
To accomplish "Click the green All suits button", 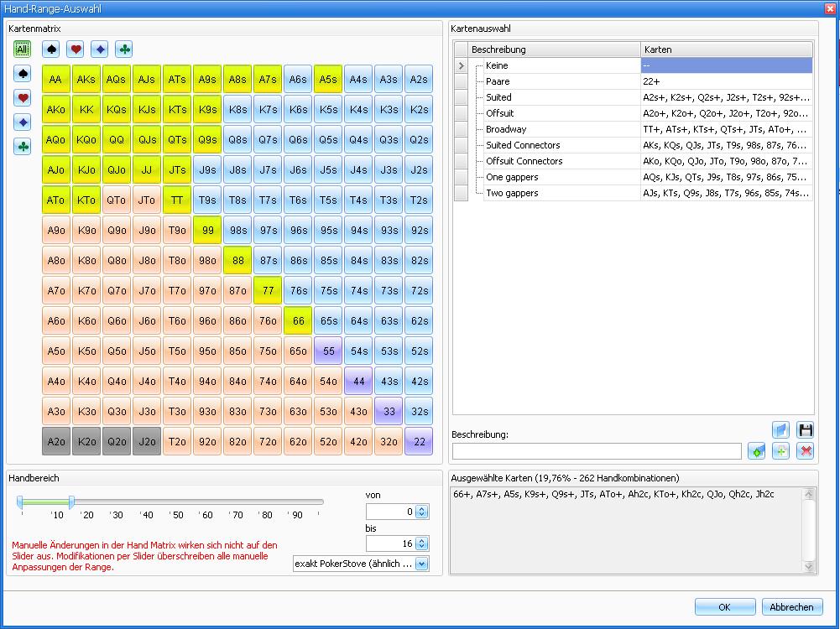I will click(22, 49).
